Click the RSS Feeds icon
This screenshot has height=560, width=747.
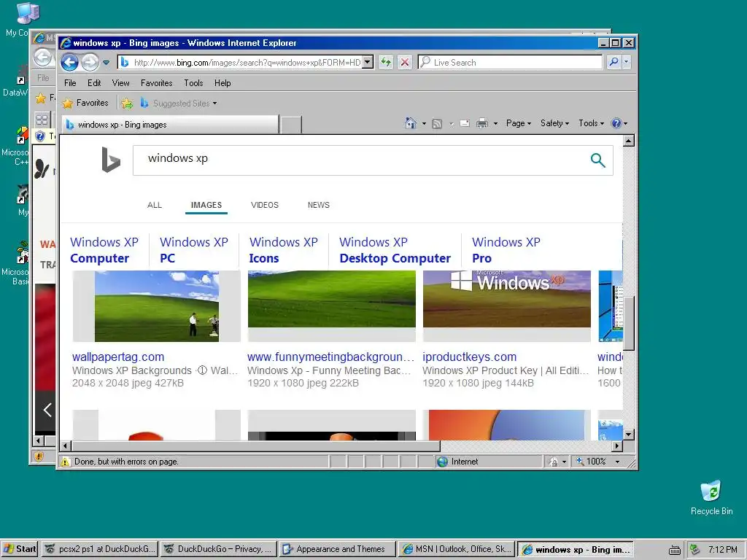click(x=437, y=124)
